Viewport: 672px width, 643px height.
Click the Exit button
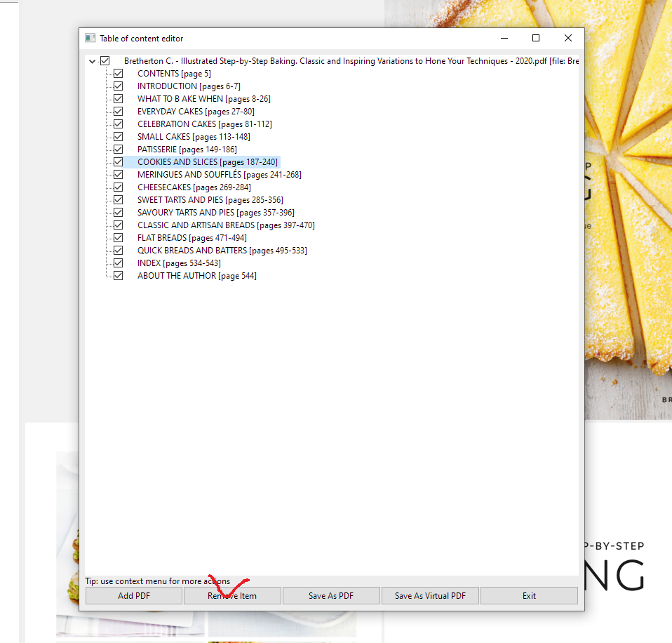[x=529, y=595]
